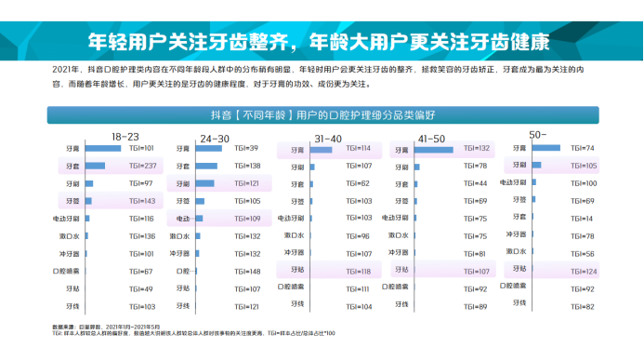Click the 牙膏 bar in the 31-40 chart
The image size is (644, 361).
(x=322, y=150)
